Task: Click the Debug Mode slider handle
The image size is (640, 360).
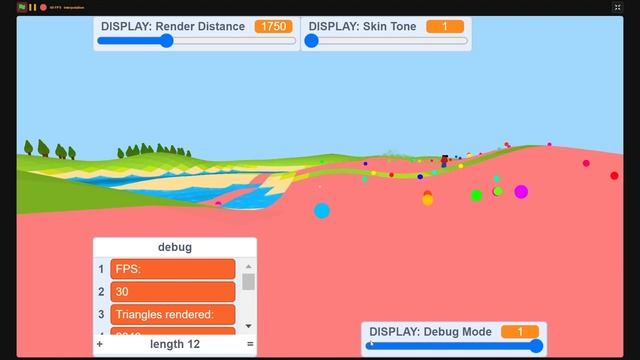Action: click(536, 346)
